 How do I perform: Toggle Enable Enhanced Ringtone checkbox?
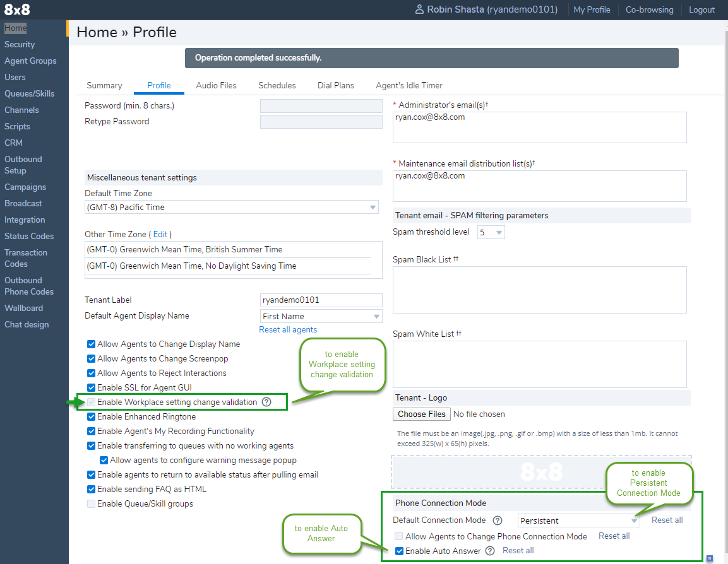[92, 416]
